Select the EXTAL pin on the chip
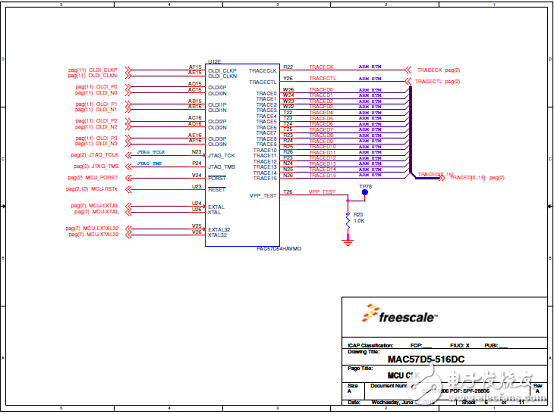 [216, 207]
